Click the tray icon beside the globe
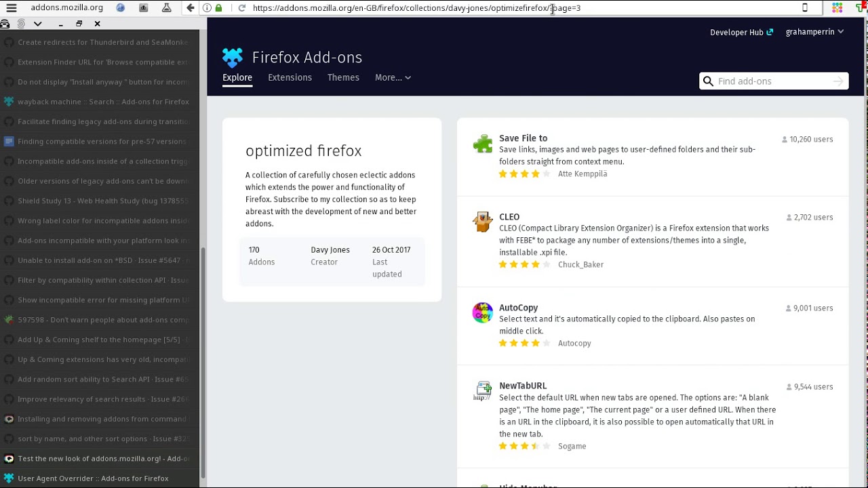868x488 pixels. click(x=144, y=8)
